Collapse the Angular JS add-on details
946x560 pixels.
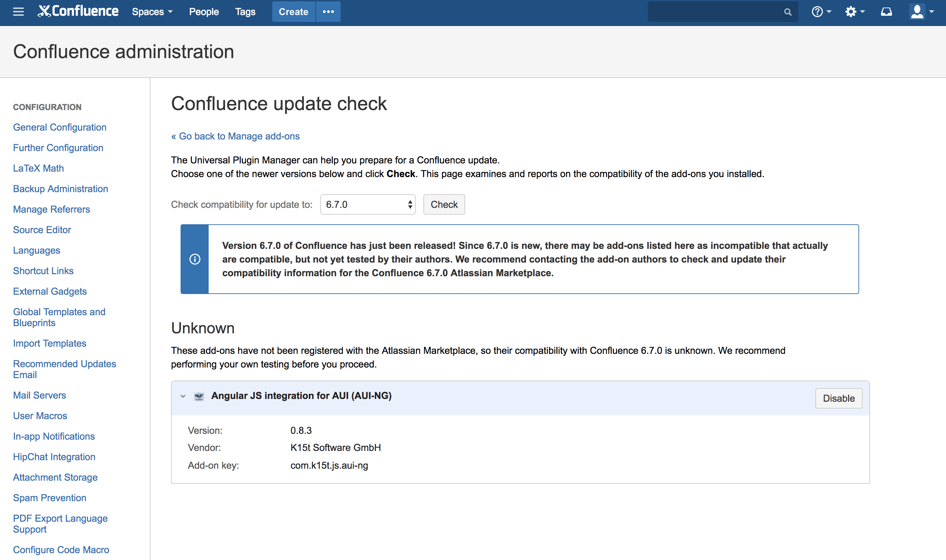pyautogui.click(x=183, y=396)
